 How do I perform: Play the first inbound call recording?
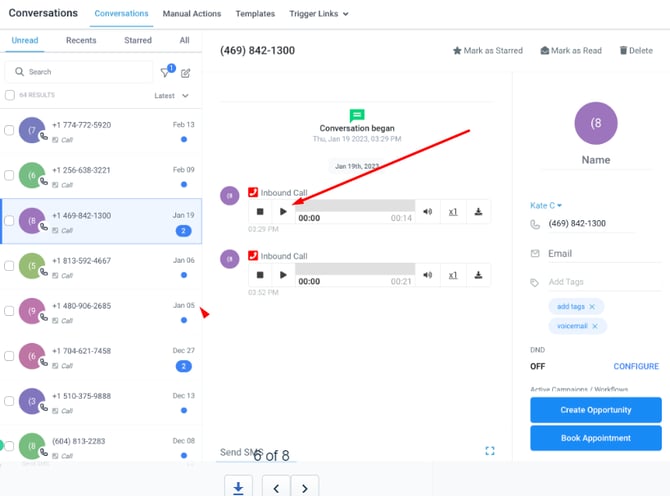(283, 212)
